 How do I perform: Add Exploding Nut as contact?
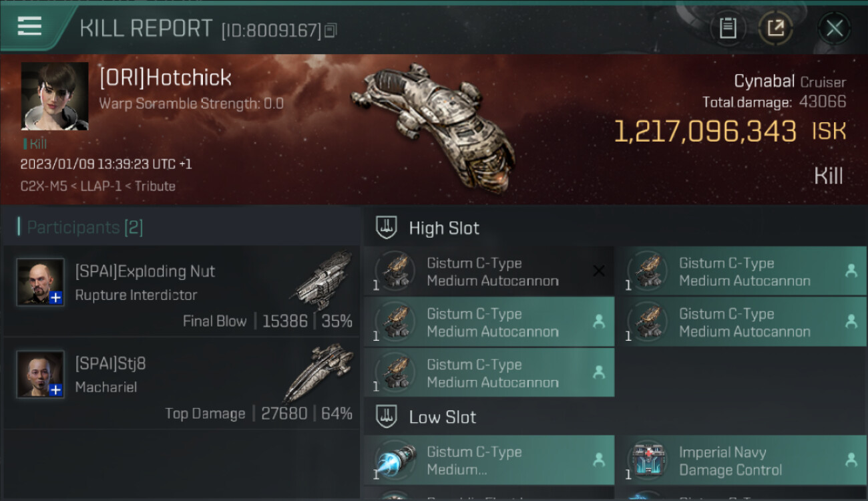point(56,298)
